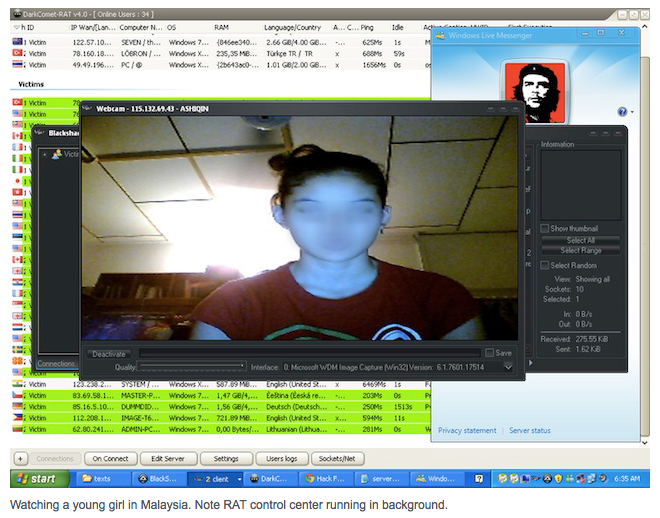Click the webcam video feed

299,228
